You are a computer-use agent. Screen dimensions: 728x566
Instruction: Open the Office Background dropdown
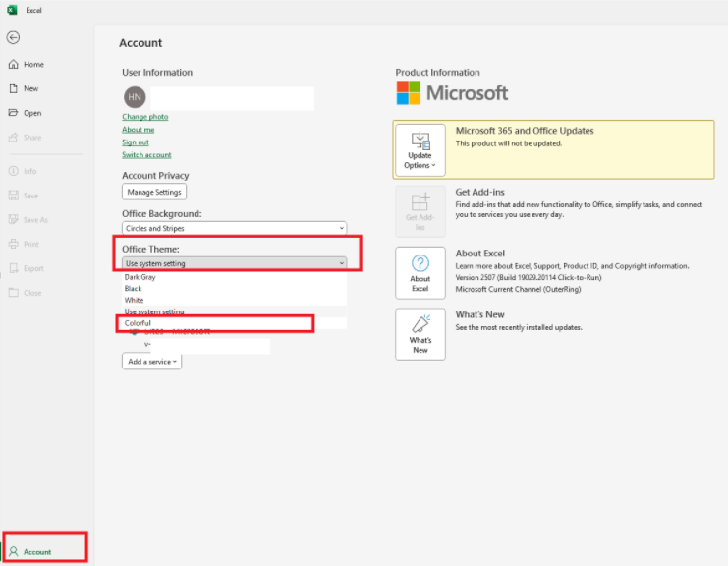235,228
